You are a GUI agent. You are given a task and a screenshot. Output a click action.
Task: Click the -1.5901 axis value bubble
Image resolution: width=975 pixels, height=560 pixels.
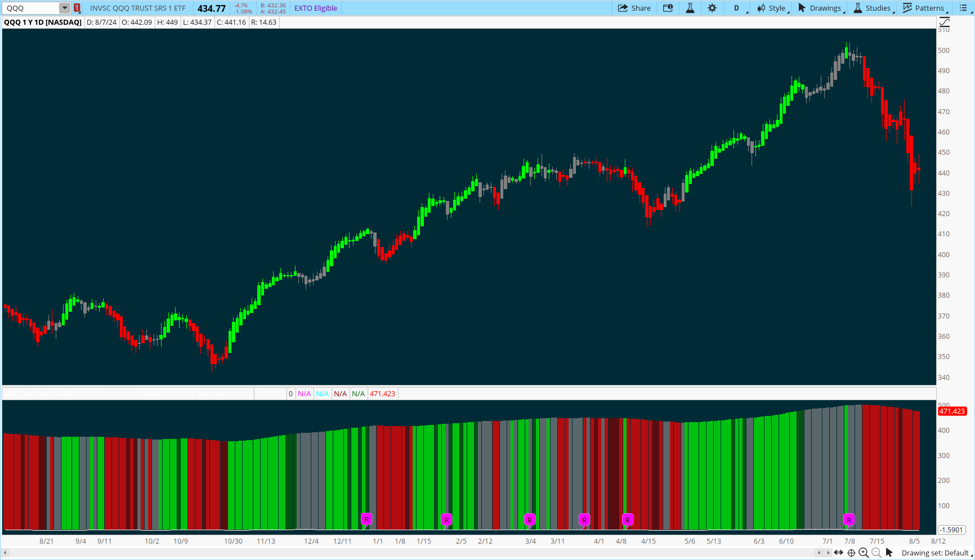pos(951,530)
